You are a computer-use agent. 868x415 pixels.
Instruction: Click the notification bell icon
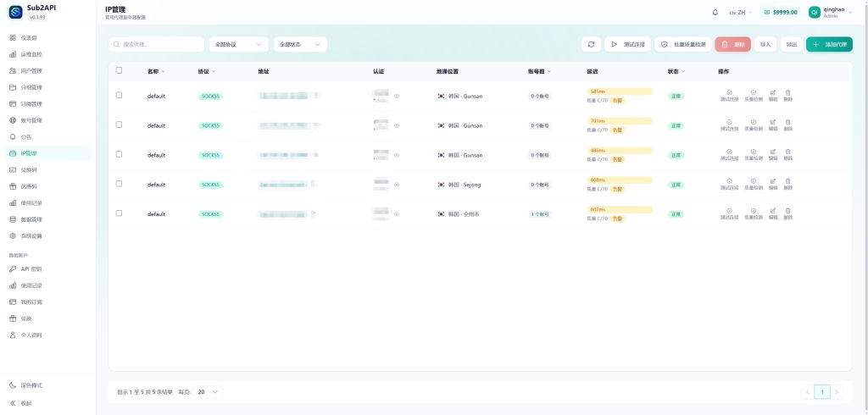pos(715,13)
